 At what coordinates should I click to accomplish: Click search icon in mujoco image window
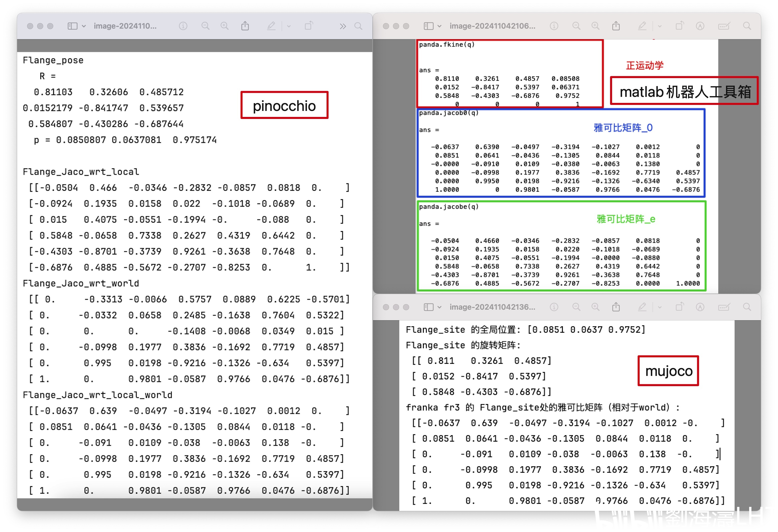point(747,307)
